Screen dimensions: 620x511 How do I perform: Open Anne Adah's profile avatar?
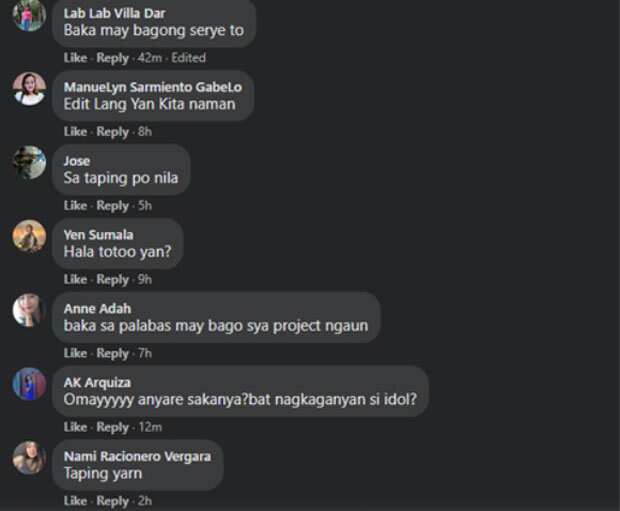(x=29, y=310)
